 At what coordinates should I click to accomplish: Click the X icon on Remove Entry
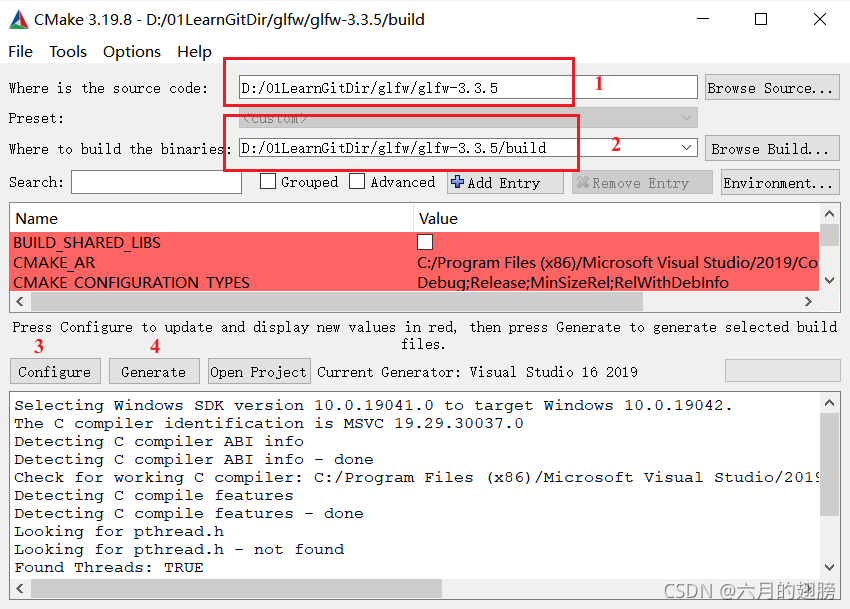[x=583, y=182]
